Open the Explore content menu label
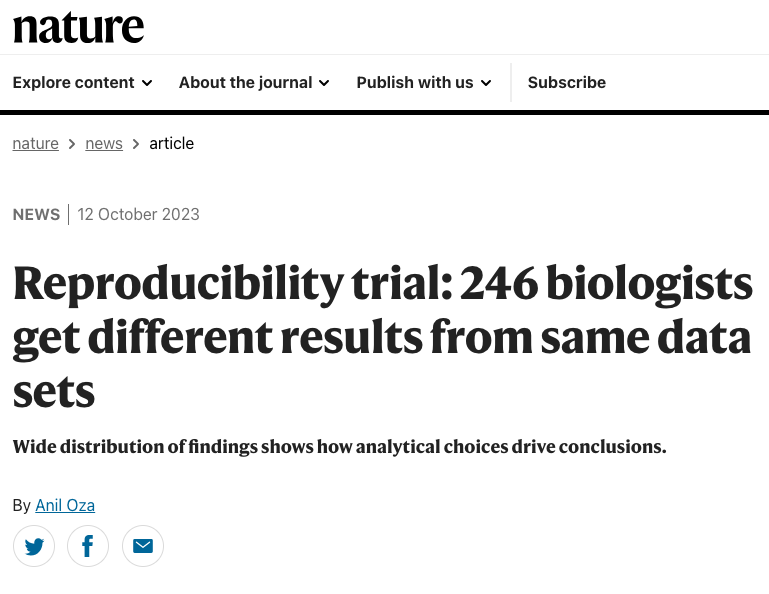The height and width of the screenshot is (594, 769). click(x=73, y=83)
